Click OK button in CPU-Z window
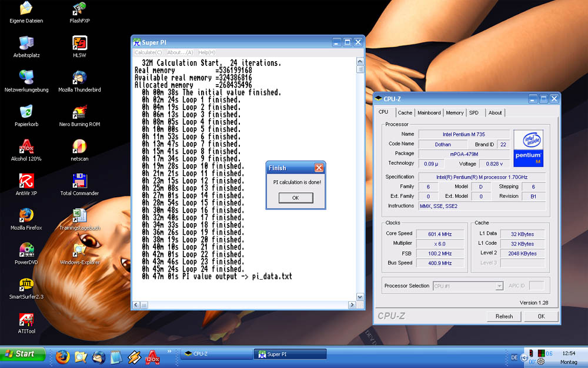The width and height of the screenshot is (588, 368). pos(541,317)
